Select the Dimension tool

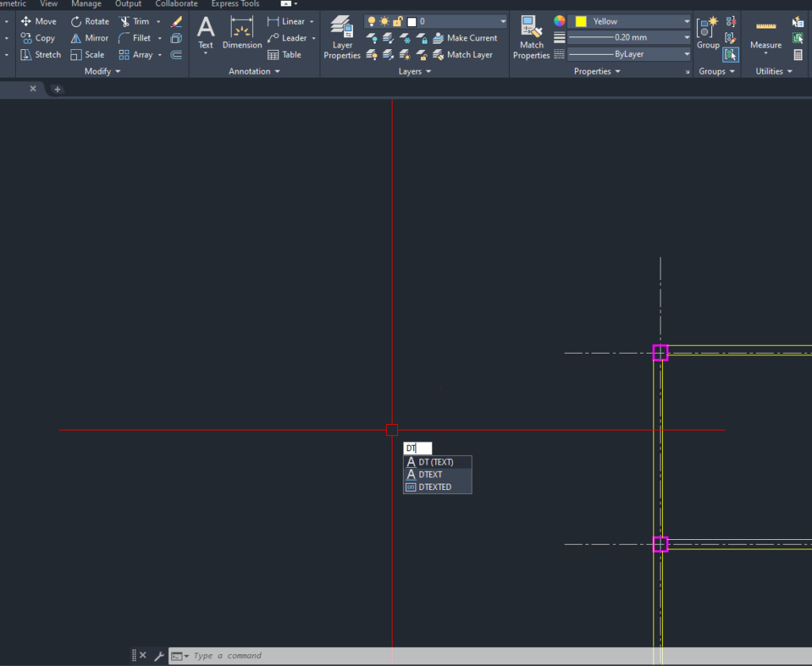click(x=242, y=34)
